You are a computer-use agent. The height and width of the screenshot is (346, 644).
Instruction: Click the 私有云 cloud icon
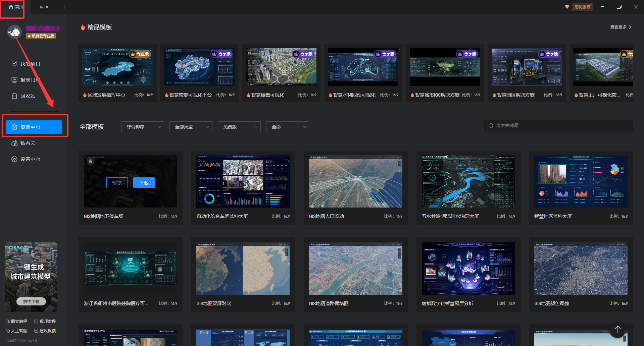[14, 143]
